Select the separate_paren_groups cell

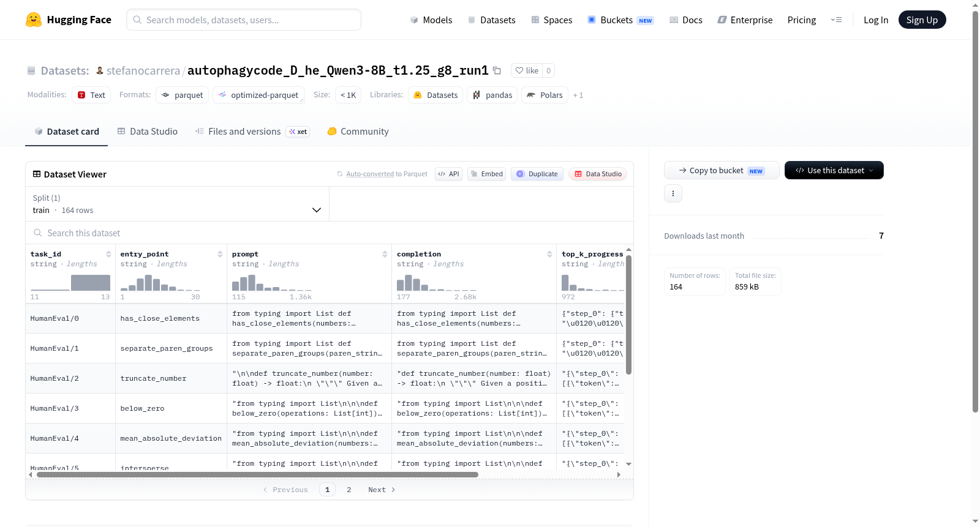[x=171, y=348]
